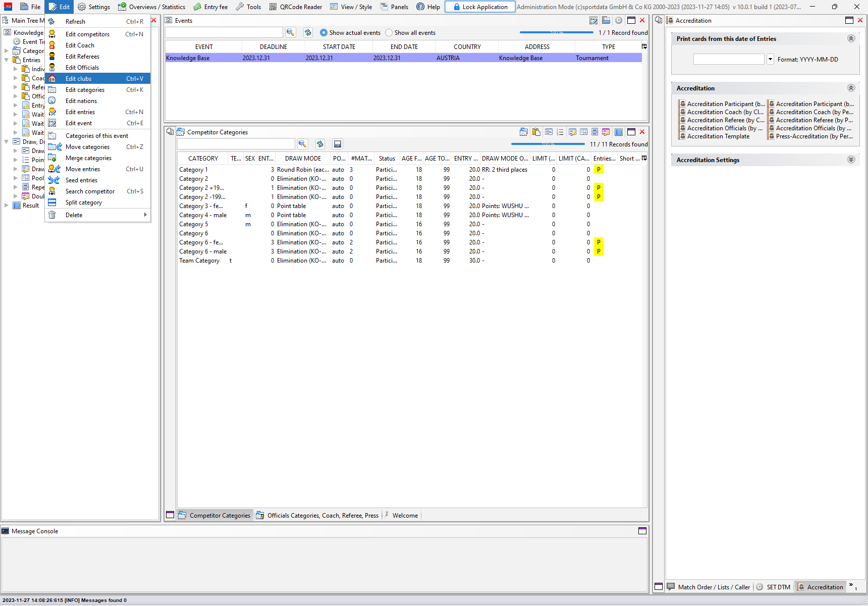
Task: Expand the Result tree node
Action: coord(7,206)
